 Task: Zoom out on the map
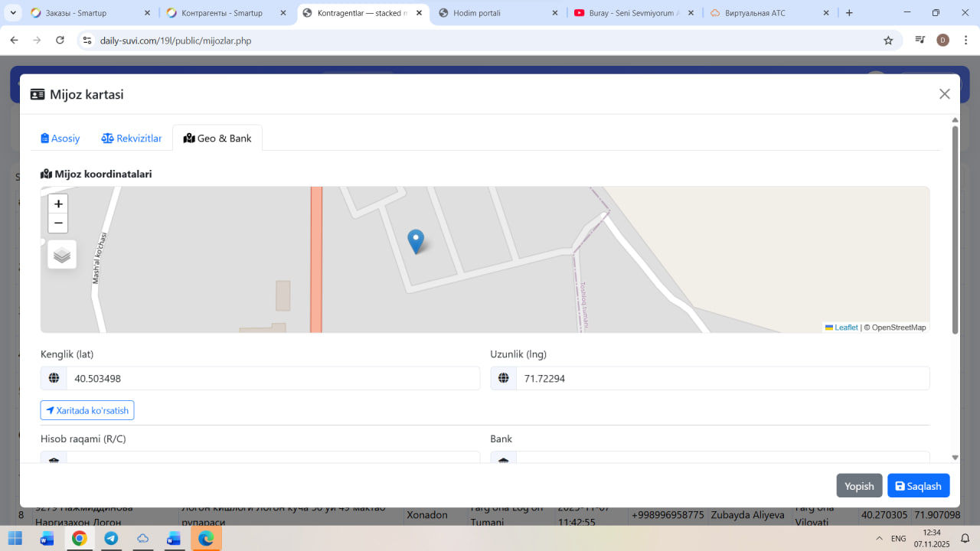58,223
